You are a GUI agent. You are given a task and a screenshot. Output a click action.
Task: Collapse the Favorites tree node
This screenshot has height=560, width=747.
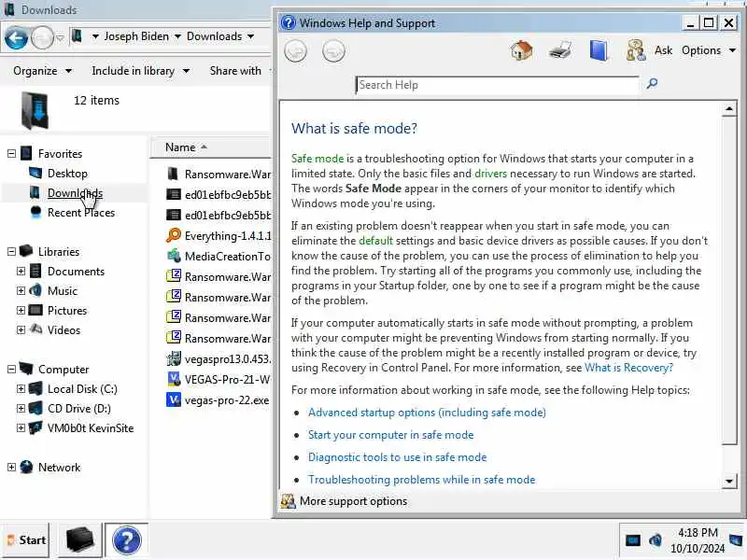(x=11, y=153)
